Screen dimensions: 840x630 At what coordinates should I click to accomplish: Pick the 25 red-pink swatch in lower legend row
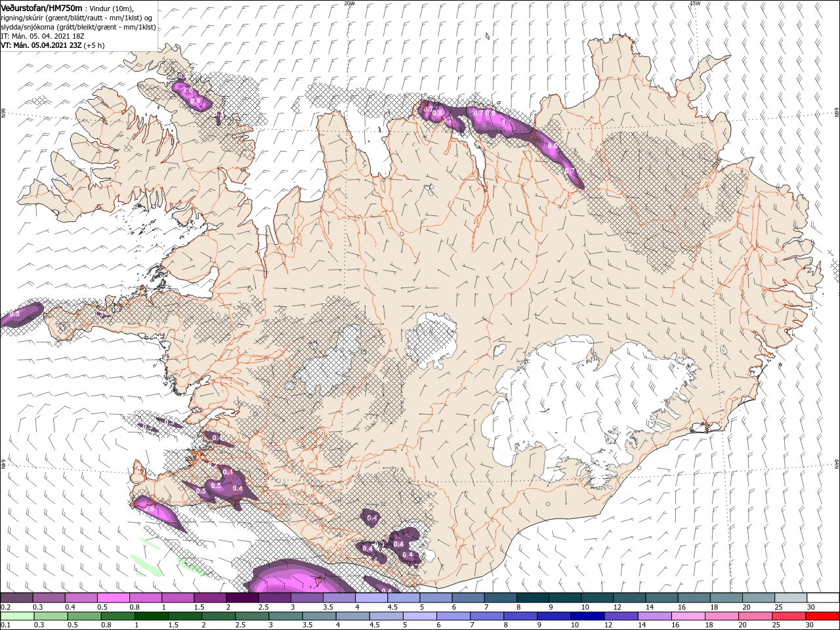pyautogui.click(x=788, y=616)
